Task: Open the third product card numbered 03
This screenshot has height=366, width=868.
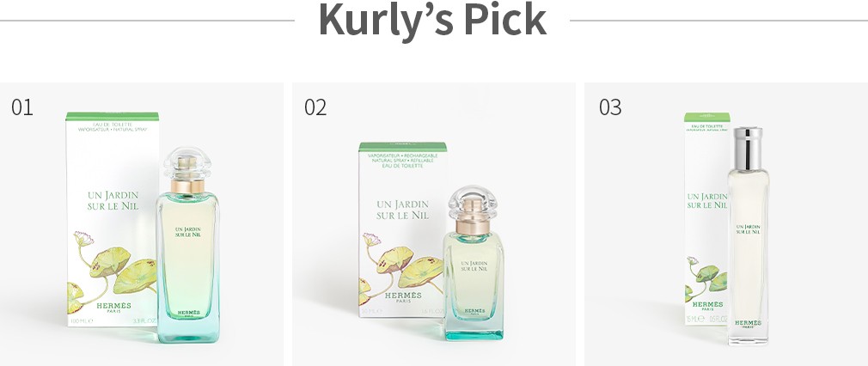Action: pos(726,224)
